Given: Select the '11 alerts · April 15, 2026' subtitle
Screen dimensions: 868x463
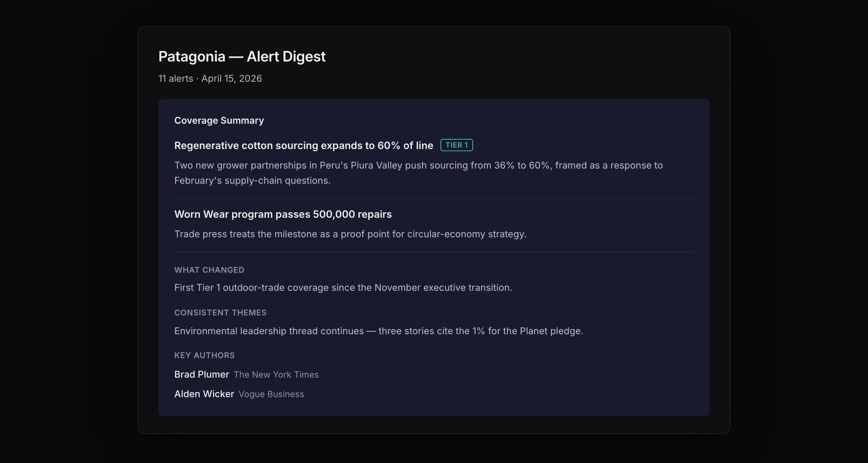Looking at the screenshot, I should 210,78.
